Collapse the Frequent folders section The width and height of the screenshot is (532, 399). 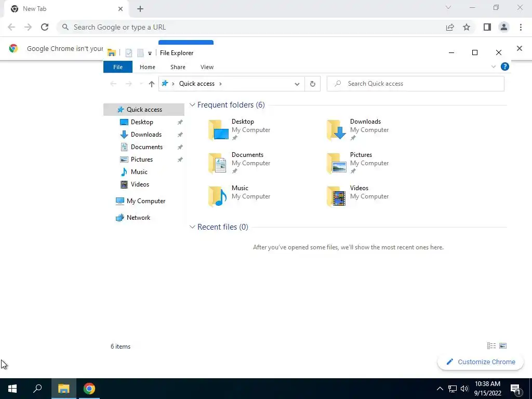coord(192,105)
